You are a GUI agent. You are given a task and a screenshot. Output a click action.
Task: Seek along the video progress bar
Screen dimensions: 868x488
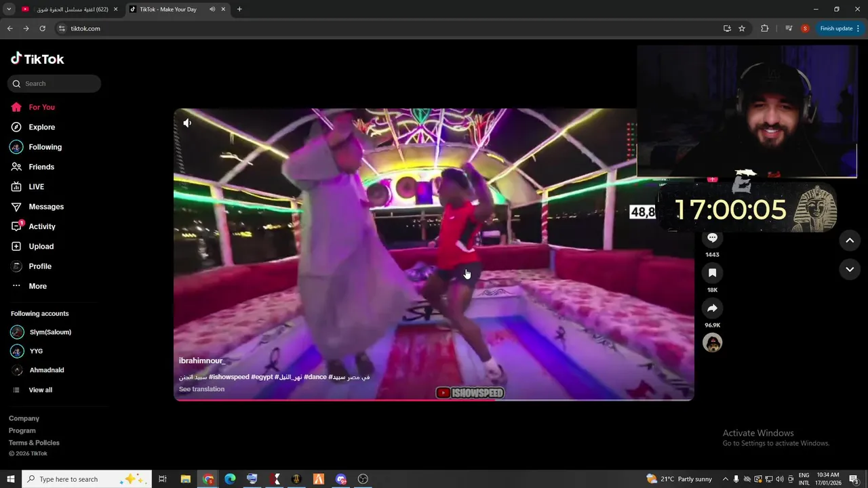click(434, 400)
